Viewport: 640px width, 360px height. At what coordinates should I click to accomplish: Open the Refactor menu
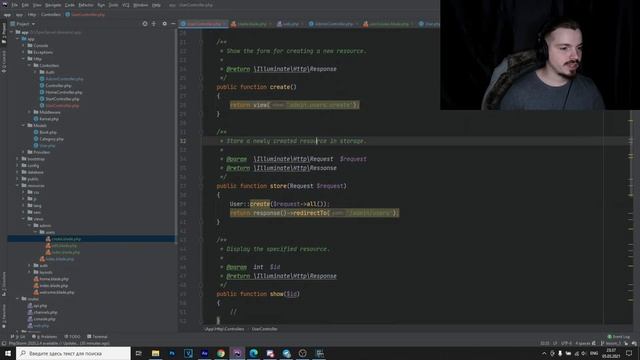point(86,5)
